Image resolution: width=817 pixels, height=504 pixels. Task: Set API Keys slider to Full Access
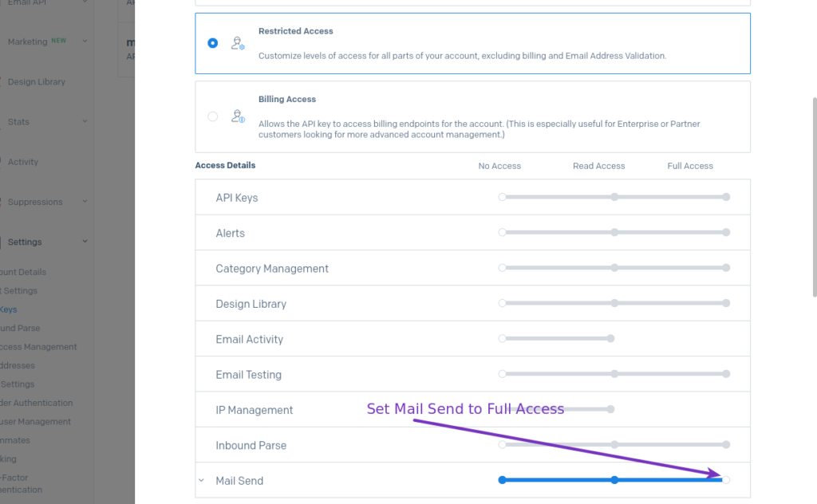pos(726,197)
